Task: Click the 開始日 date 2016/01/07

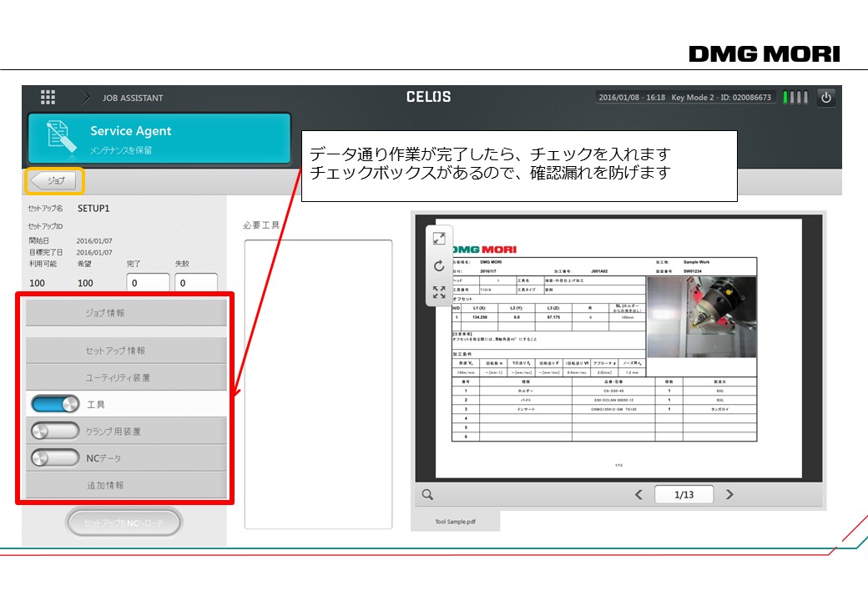Action: pos(94,241)
